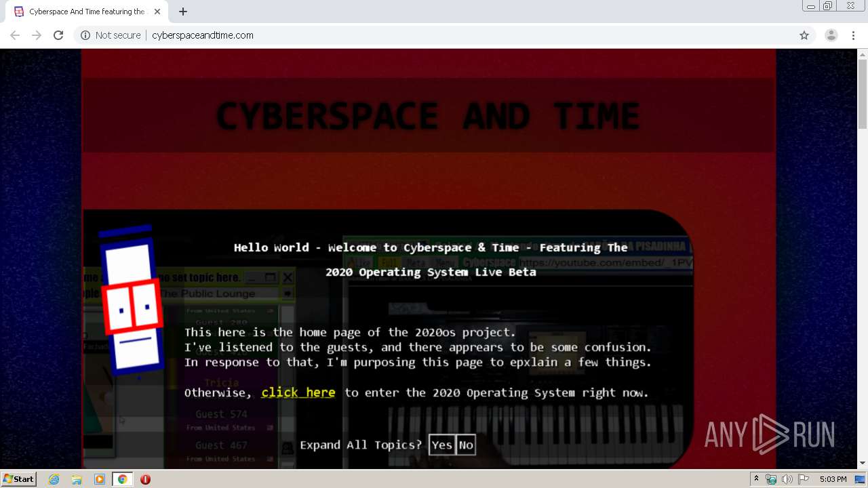
Task: Open the media player taskbar icon
Action: 100,479
